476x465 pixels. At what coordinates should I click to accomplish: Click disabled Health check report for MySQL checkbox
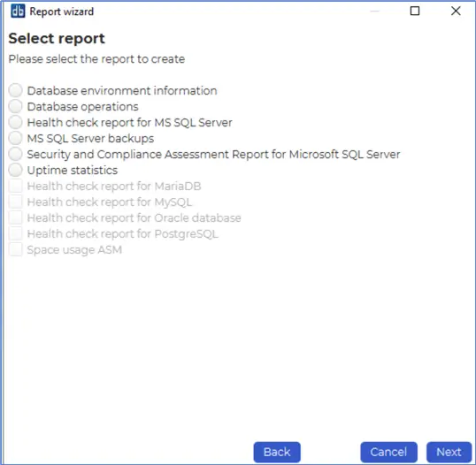(15, 202)
